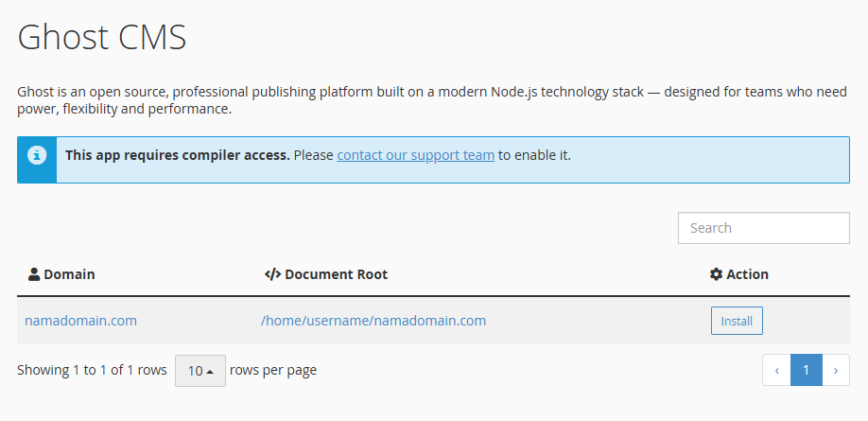Select page 1 in pagination

click(x=806, y=370)
